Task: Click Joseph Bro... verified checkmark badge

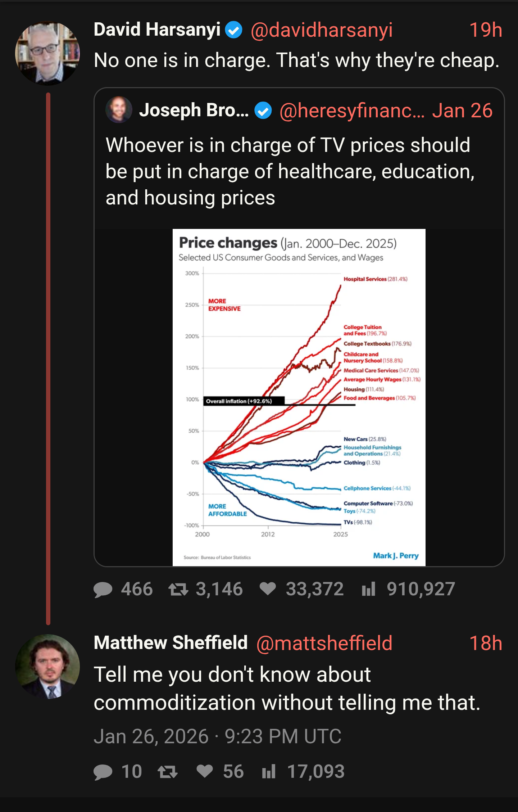Action: click(263, 110)
